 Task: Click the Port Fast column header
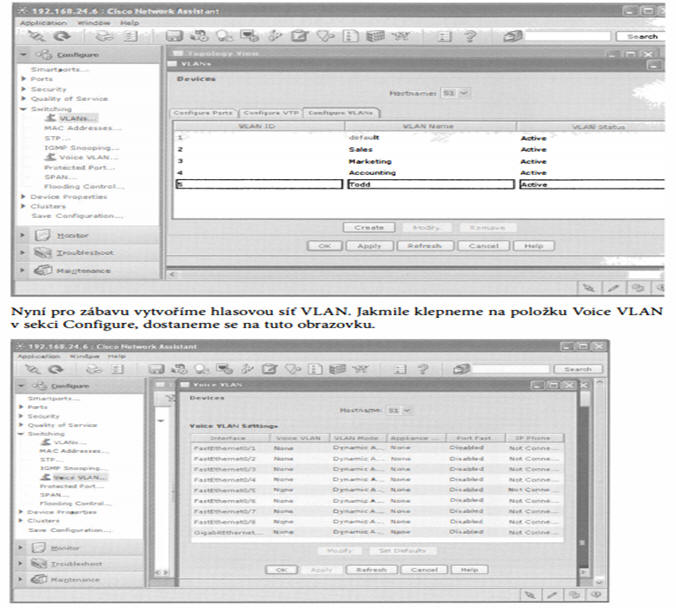[x=475, y=438]
